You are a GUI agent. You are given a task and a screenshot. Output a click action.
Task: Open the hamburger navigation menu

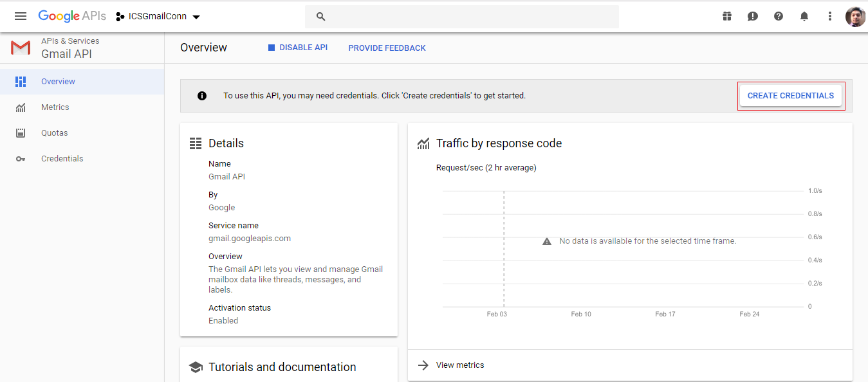[21, 16]
